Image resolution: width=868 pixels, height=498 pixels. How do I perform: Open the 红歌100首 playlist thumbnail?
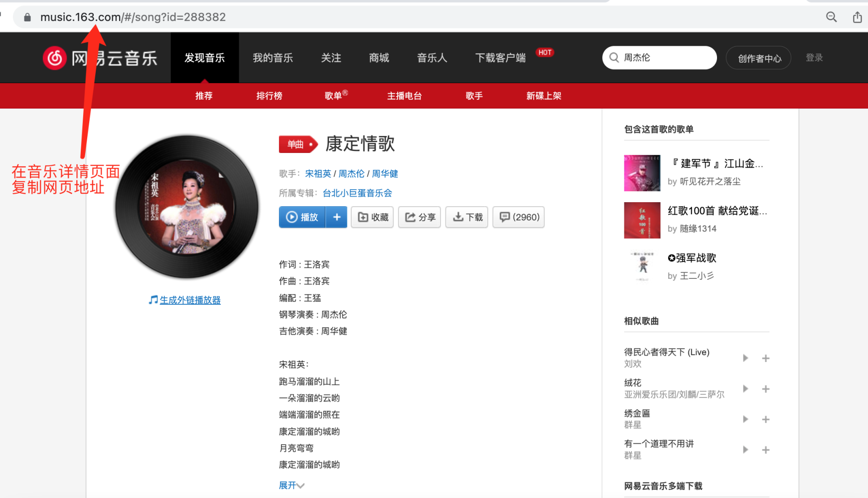pyautogui.click(x=642, y=221)
